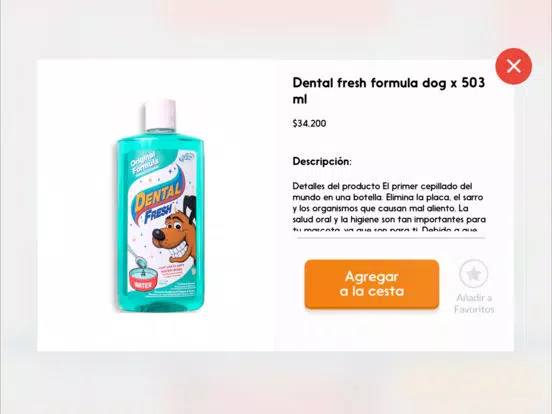Viewport: 552px width, 414px height.
Task: Click the cartoon dog on bottle label
Action: point(174,233)
